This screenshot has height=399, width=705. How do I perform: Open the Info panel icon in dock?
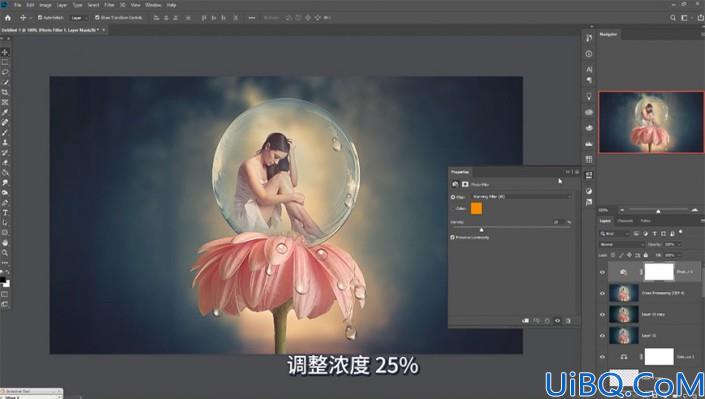coord(589,54)
